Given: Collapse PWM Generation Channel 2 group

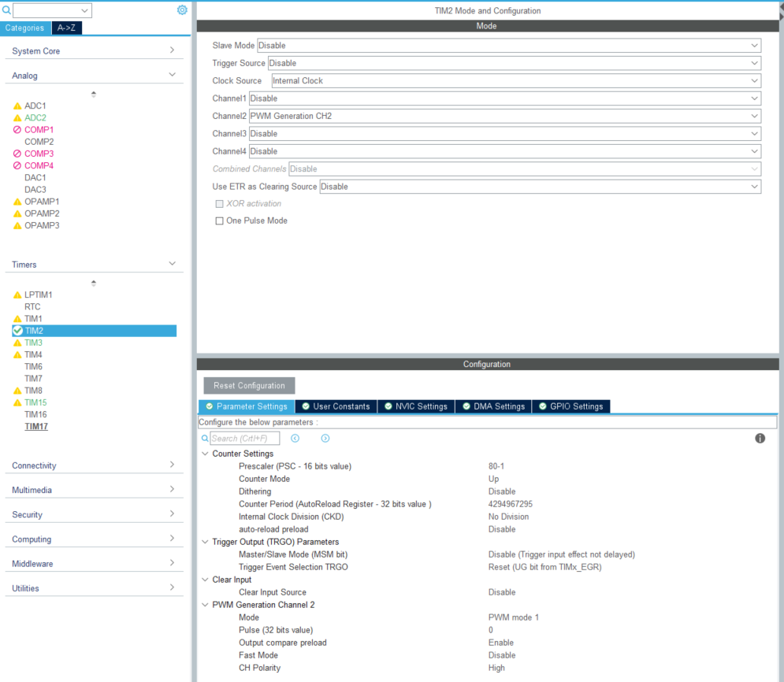Looking at the screenshot, I should [x=205, y=605].
